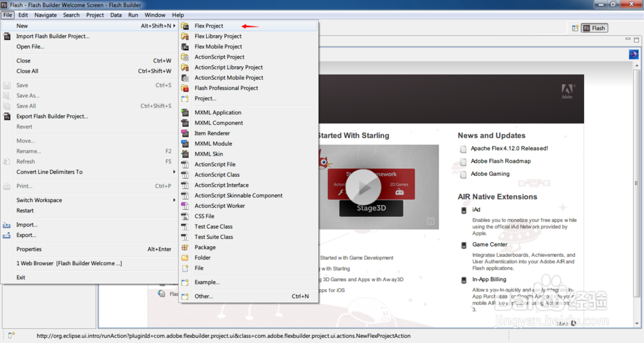Click the MXML Module icon
Image resolution: width=644 pixels, height=343 pixels.
coord(185,144)
